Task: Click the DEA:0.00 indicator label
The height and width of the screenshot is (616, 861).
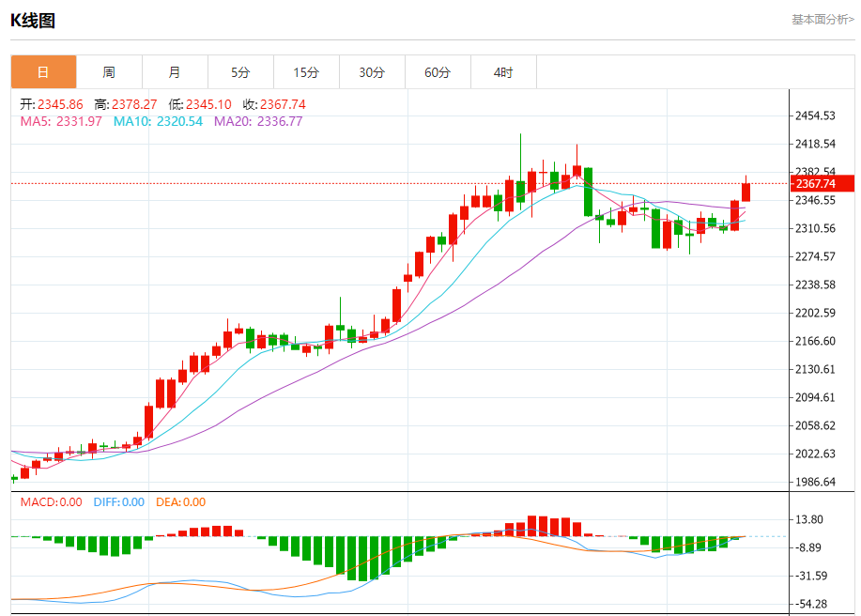Action: click(x=180, y=501)
